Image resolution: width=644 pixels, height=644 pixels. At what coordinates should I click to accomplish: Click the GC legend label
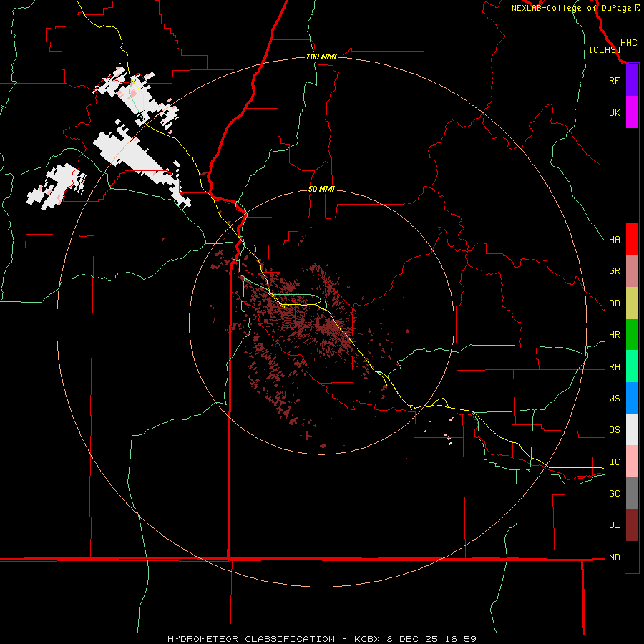[x=614, y=493]
